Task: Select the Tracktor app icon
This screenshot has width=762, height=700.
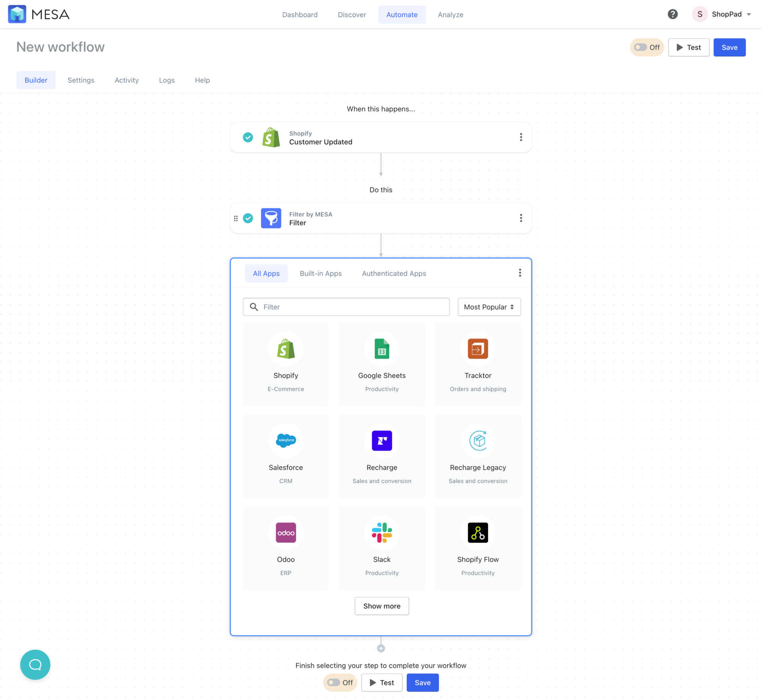Action: tap(477, 349)
